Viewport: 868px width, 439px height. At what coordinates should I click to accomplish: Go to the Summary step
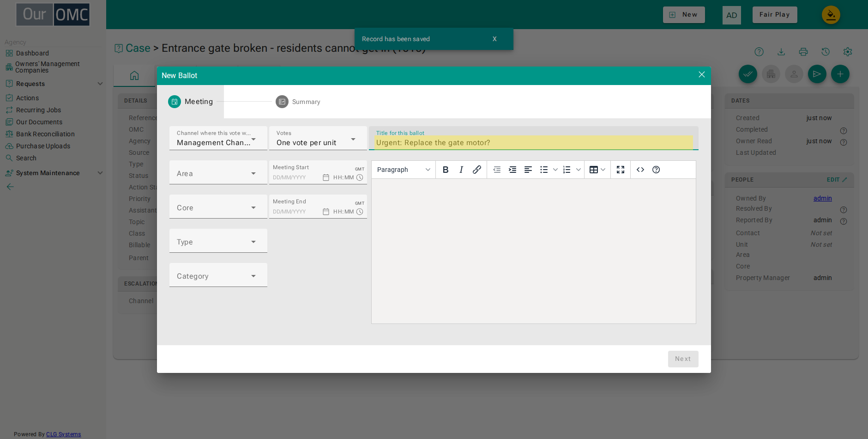[x=298, y=102]
